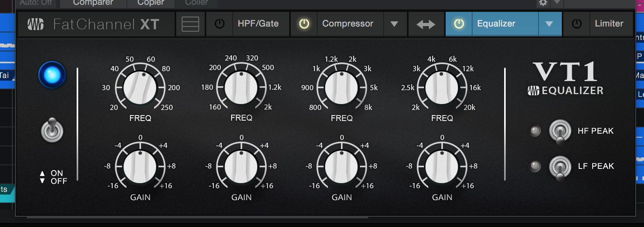Open the plugin settings gear icon
The width and height of the screenshot is (644, 227).
pyautogui.click(x=543, y=3)
